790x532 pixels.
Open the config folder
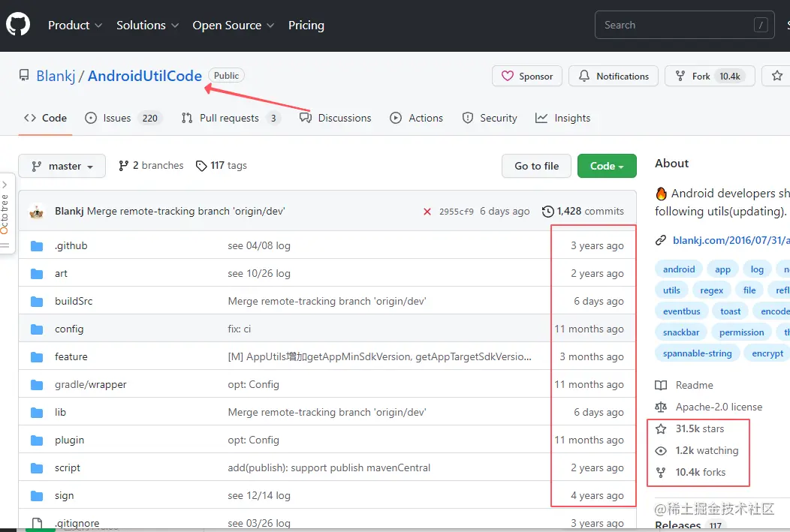[x=69, y=329]
